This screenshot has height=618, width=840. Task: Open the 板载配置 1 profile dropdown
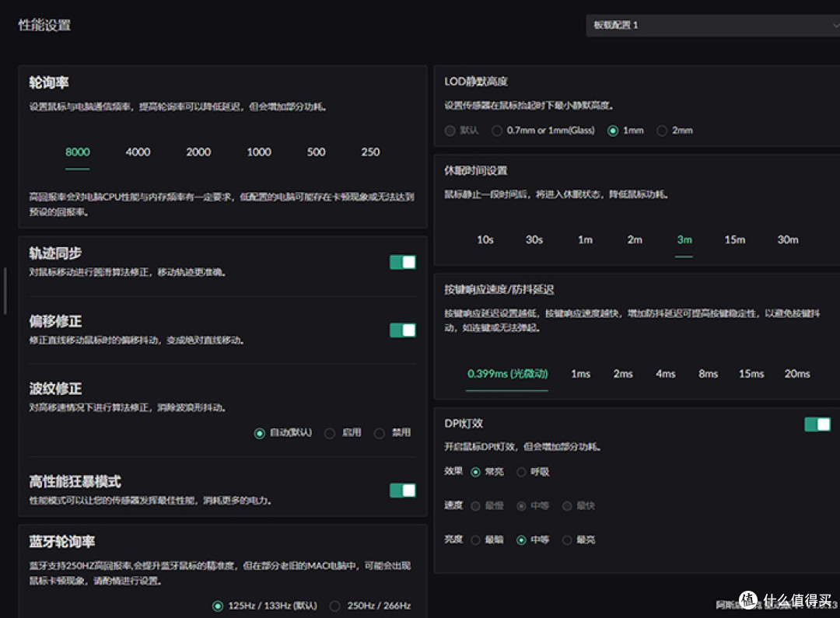(713, 25)
